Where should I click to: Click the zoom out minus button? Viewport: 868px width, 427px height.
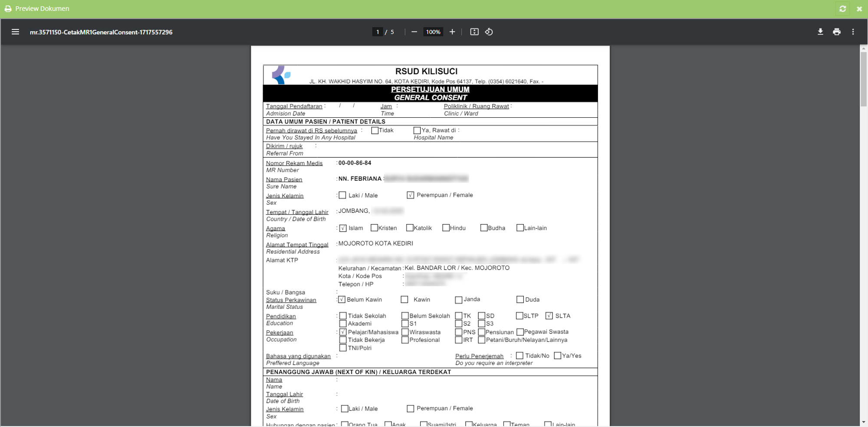point(414,32)
